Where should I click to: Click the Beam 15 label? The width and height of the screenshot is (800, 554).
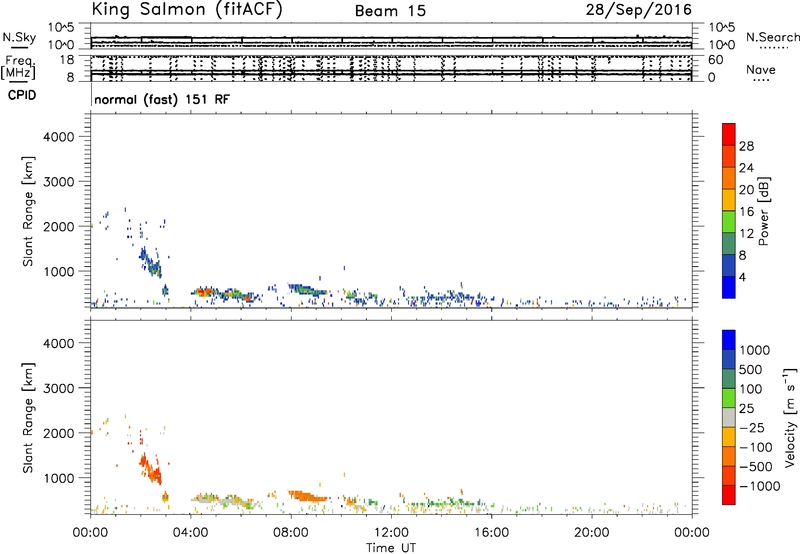click(390, 11)
